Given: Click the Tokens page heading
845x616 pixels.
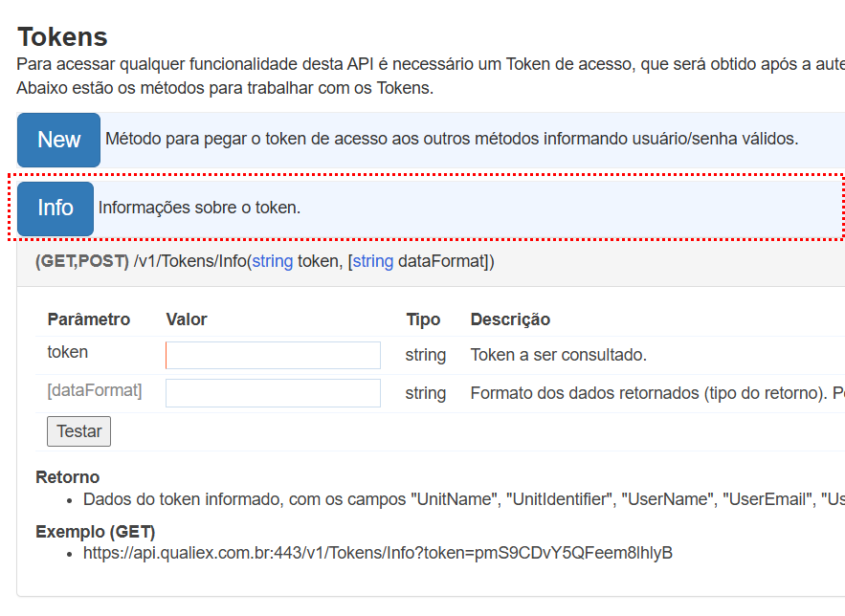Looking at the screenshot, I should [x=62, y=37].
